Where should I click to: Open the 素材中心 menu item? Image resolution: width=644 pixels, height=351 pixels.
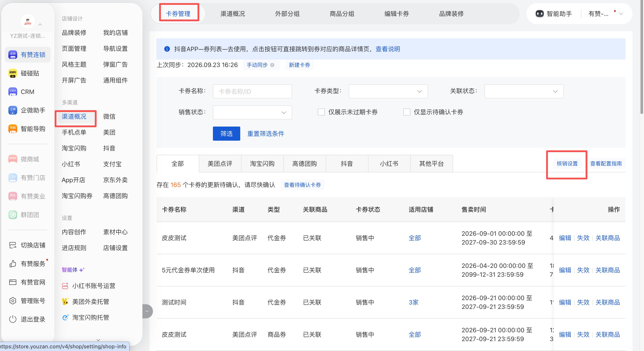click(x=115, y=232)
